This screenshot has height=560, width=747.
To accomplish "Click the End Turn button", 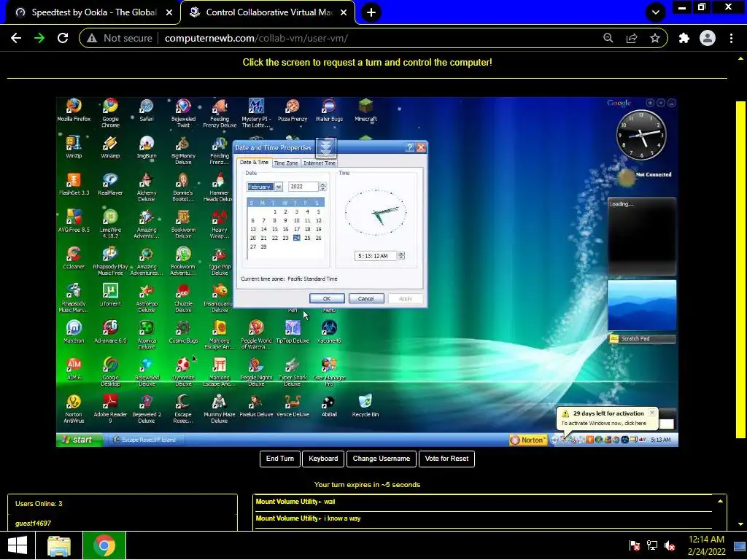I will click(x=280, y=459).
